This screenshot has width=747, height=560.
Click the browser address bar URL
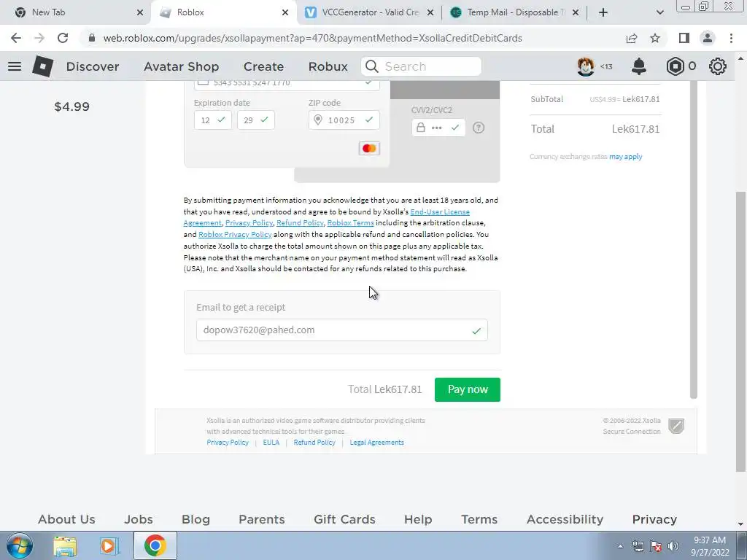[312, 38]
